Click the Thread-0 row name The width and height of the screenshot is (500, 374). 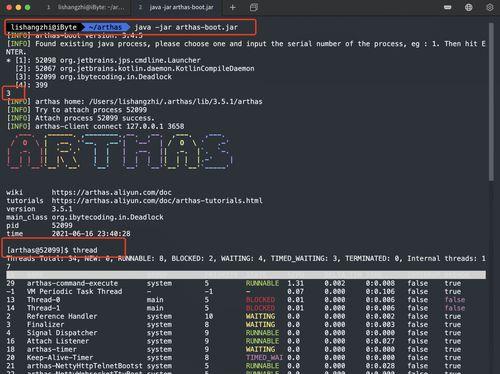pos(43,300)
